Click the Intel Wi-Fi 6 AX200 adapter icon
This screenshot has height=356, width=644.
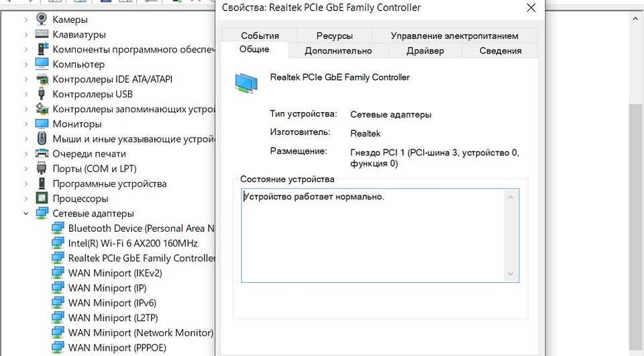click(x=58, y=243)
